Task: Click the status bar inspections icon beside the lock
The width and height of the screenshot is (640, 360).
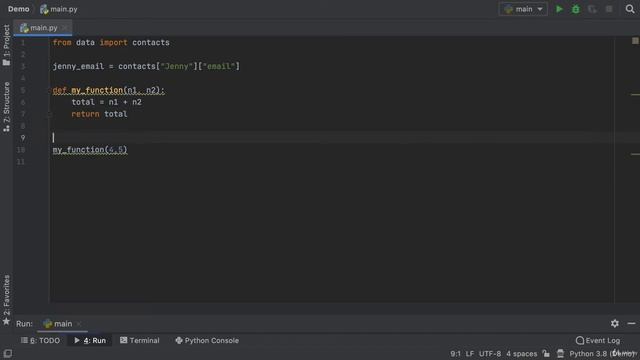Action: click(x=560, y=353)
